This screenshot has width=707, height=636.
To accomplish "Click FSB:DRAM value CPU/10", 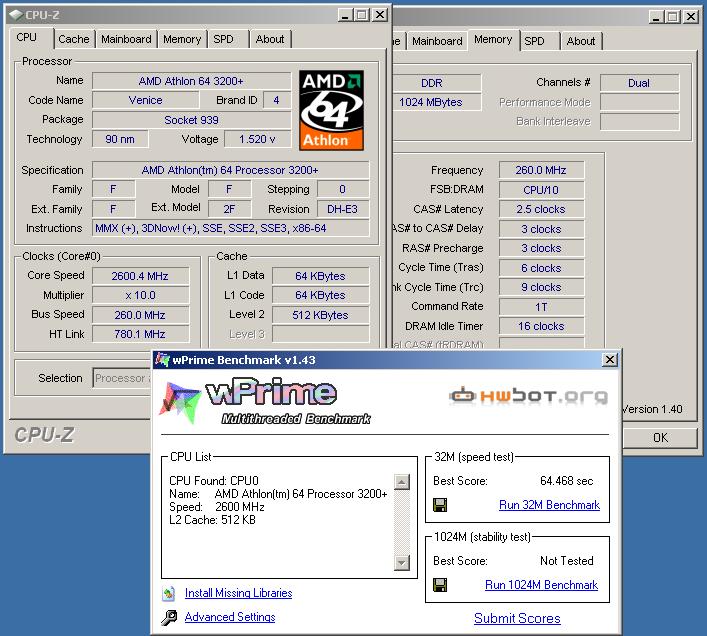I will pos(541,190).
